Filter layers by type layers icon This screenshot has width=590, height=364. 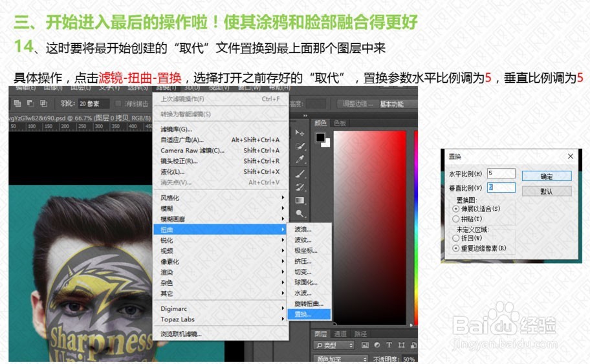(389, 345)
